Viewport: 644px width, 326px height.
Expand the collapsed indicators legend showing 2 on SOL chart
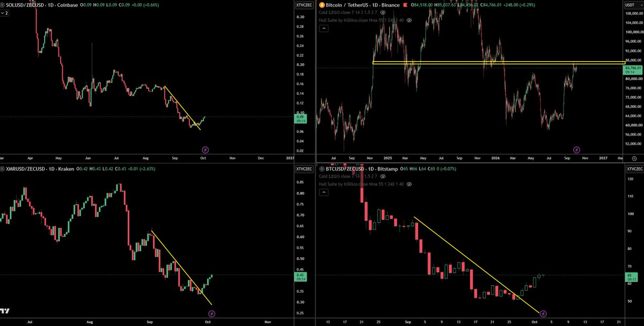pos(5,12)
